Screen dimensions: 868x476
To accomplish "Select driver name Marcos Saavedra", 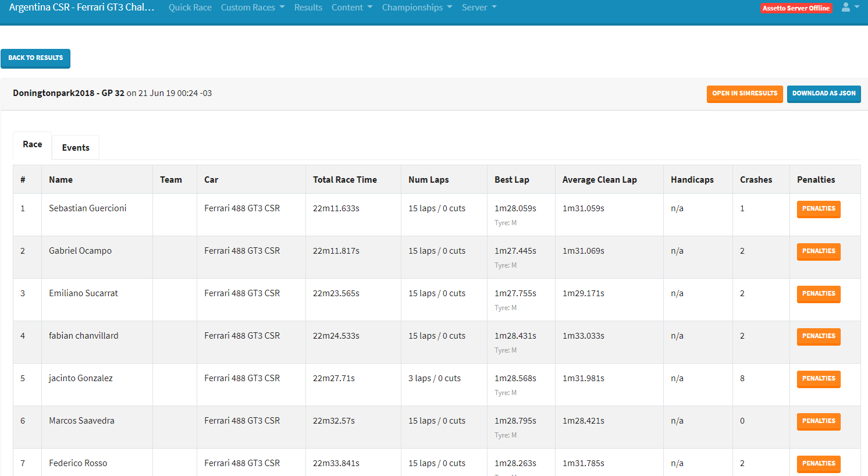I will (81, 421).
